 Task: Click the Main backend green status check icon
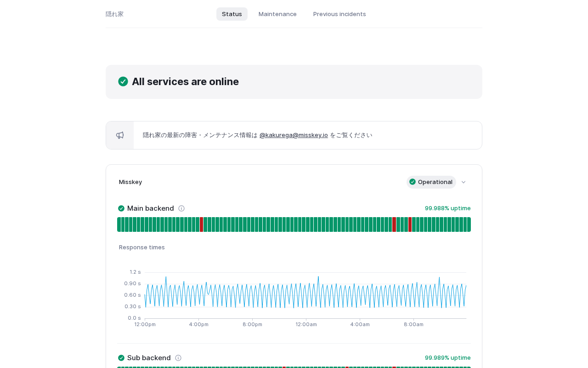121,208
